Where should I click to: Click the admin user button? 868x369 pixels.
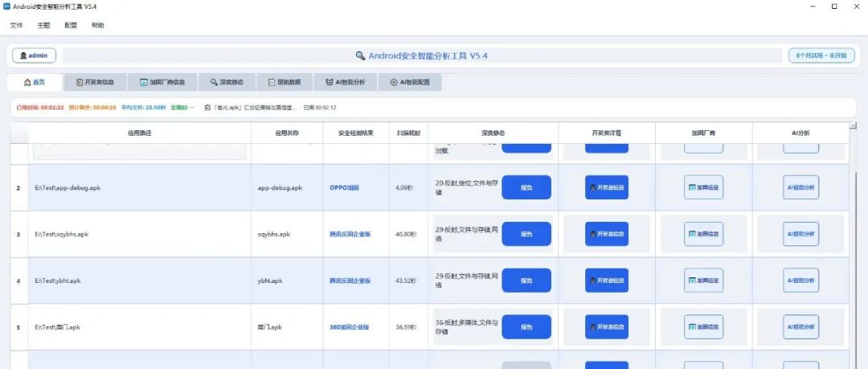tap(35, 55)
